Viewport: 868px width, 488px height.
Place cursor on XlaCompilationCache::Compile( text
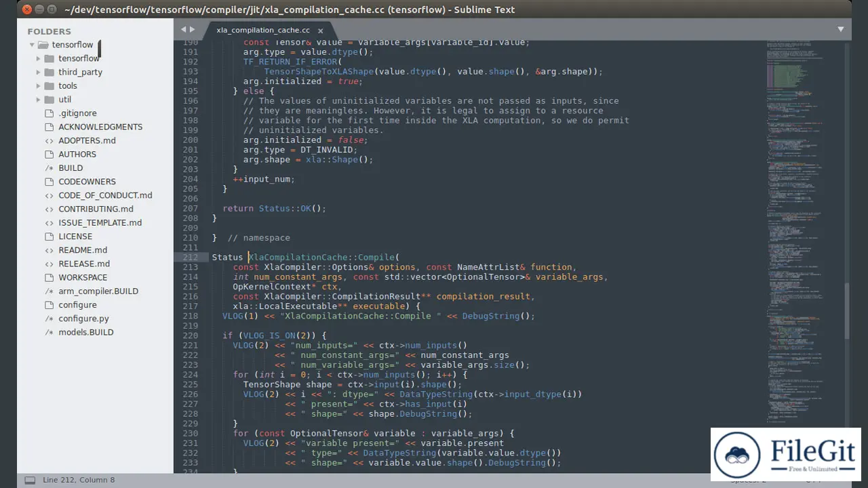pyautogui.click(x=324, y=258)
